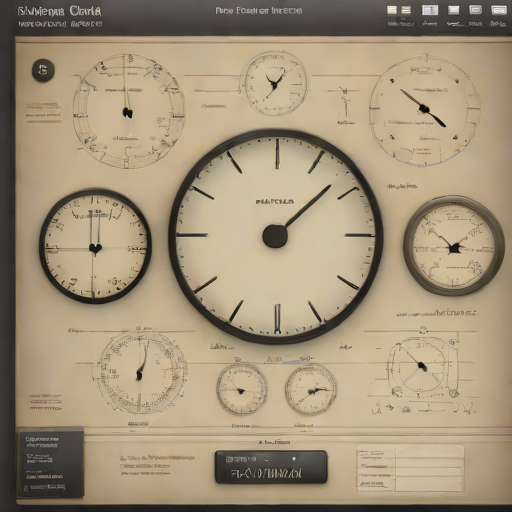Click the lined table field at bottom right
512x512 pixels.
410,469
